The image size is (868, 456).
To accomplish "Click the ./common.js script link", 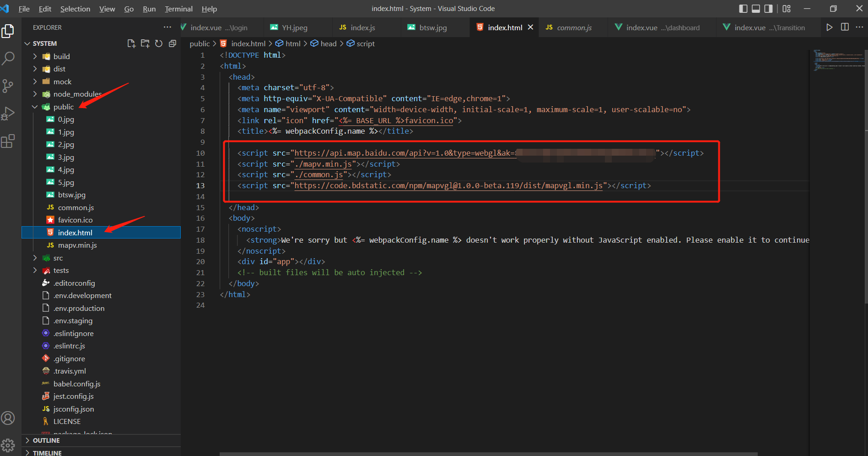I will [319, 174].
